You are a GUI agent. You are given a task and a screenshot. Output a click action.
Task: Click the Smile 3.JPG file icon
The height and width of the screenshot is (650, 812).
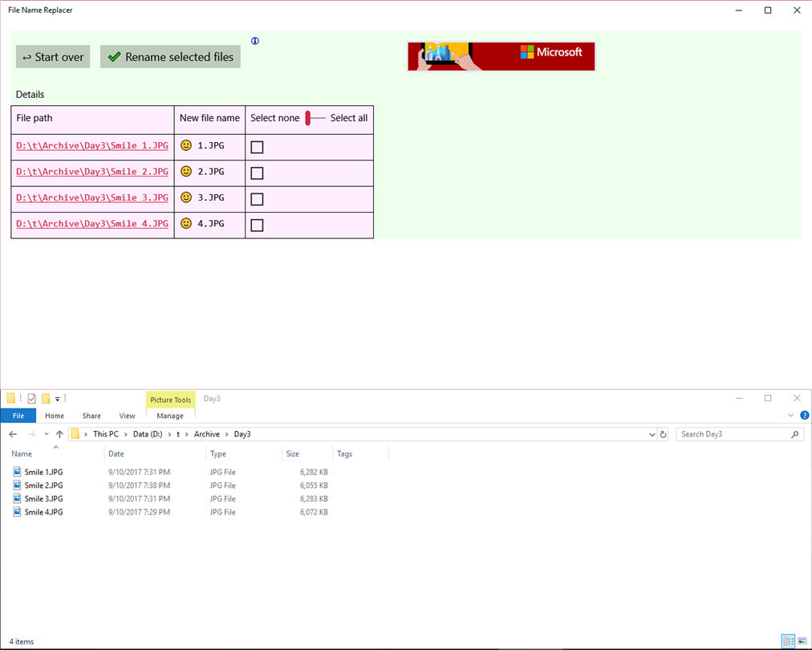(17, 499)
